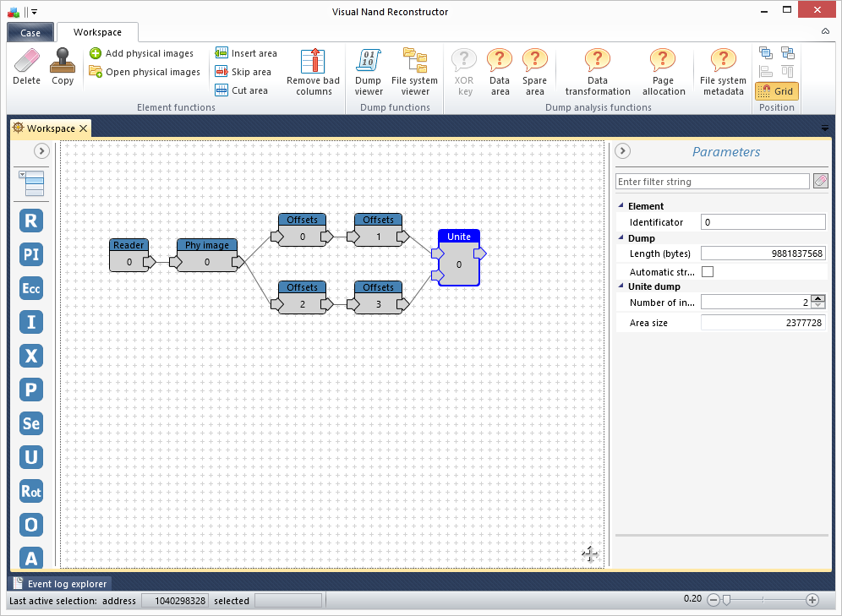Run Data transformation analysis

click(598, 72)
